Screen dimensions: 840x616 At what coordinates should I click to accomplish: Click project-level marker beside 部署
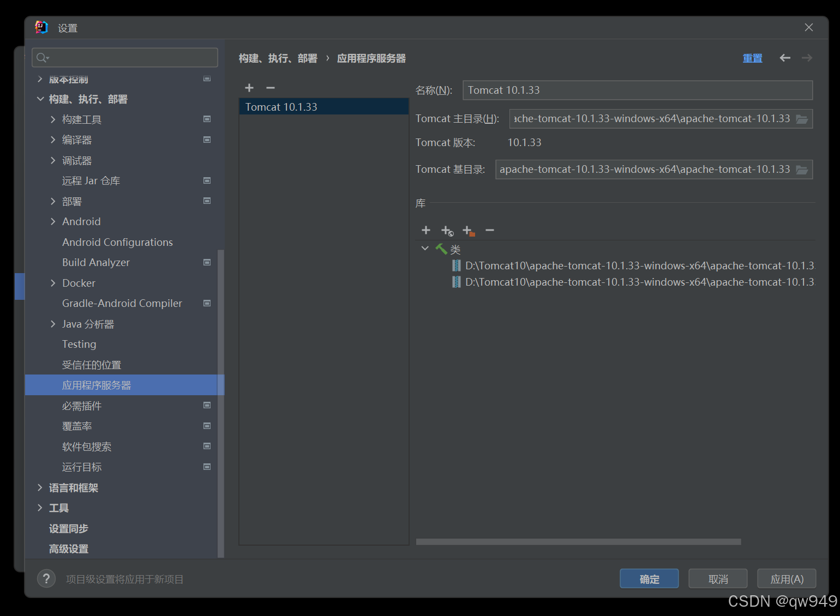tap(207, 201)
